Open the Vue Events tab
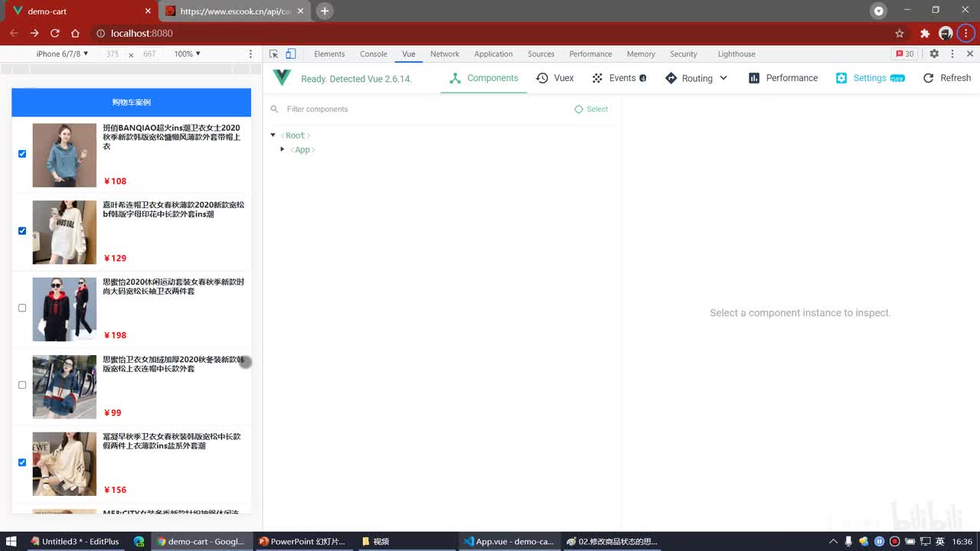Viewport: 980px width, 551px height. click(619, 78)
